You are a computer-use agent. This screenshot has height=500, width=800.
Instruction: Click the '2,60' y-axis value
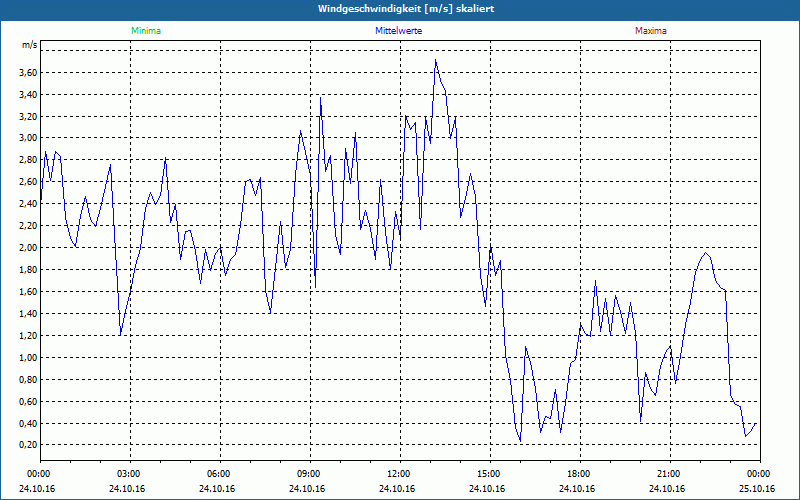(30, 182)
